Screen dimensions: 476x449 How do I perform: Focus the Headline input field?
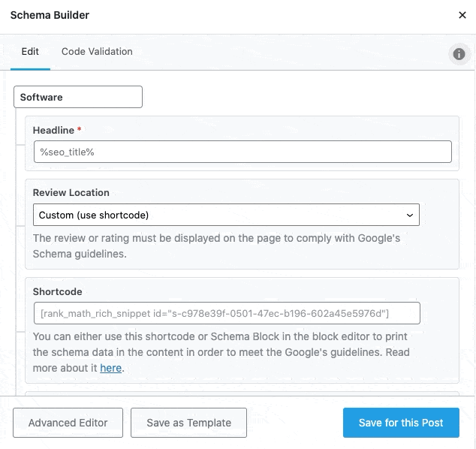click(x=243, y=152)
